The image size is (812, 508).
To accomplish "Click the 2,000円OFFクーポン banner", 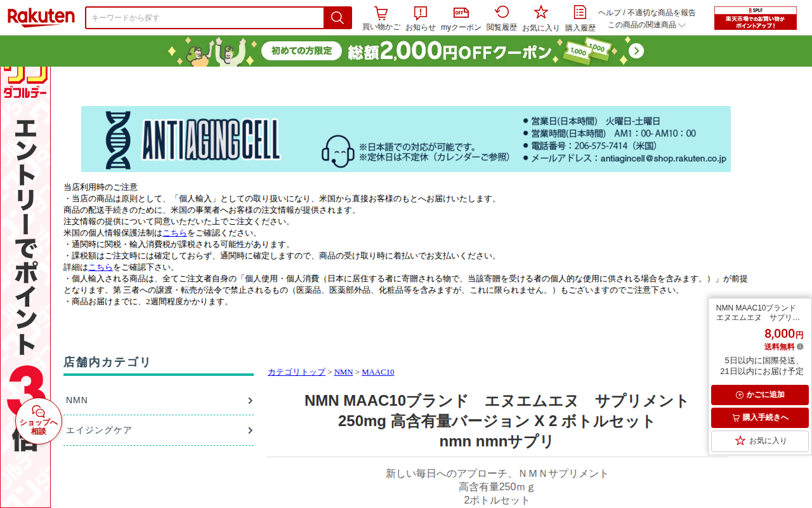I will pyautogui.click(x=406, y=51).
